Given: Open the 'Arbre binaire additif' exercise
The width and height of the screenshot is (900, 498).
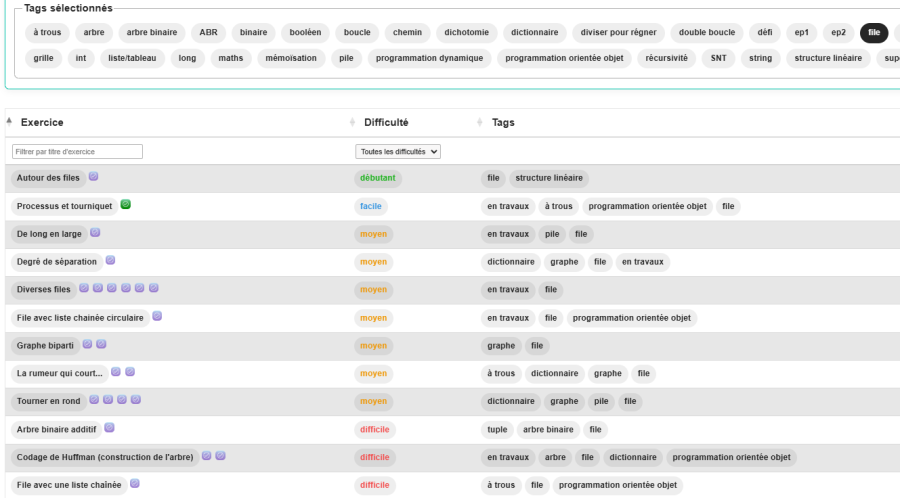Looking at the screenshot, I should pos(56,430).
